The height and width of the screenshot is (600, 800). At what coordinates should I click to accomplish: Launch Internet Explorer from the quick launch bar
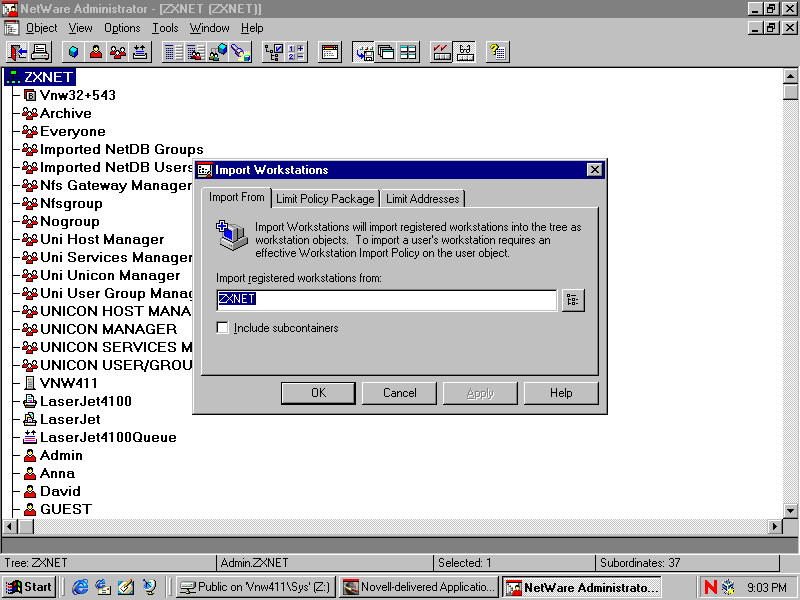tap(80, 587)
